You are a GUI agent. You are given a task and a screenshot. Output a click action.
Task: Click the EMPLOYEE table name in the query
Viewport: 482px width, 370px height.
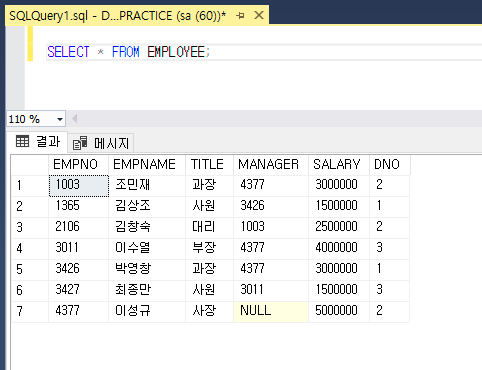point(176,52)
